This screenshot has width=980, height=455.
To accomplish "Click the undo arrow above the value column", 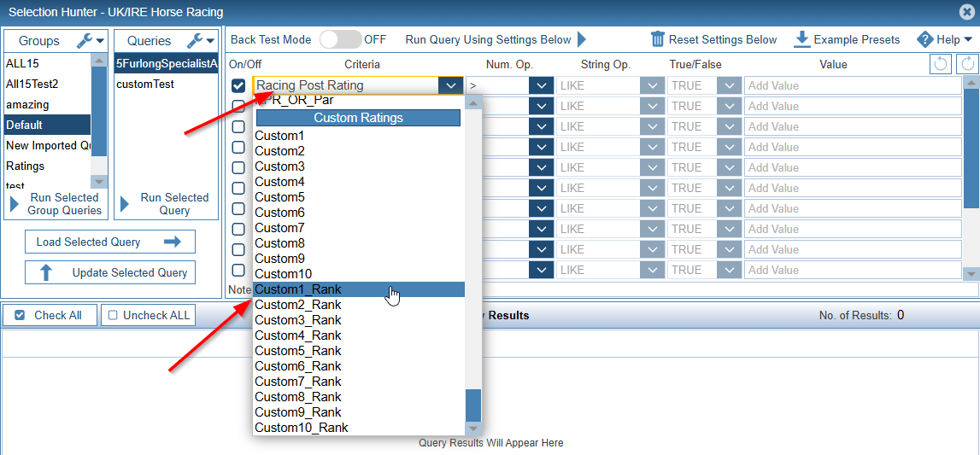I will click(940, 64).
